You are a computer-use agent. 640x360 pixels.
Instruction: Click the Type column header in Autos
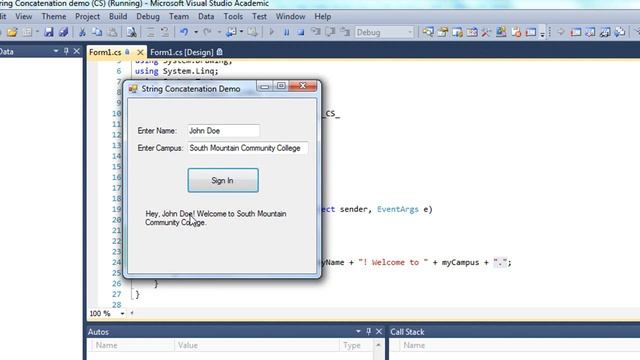[x=356, y=345]
